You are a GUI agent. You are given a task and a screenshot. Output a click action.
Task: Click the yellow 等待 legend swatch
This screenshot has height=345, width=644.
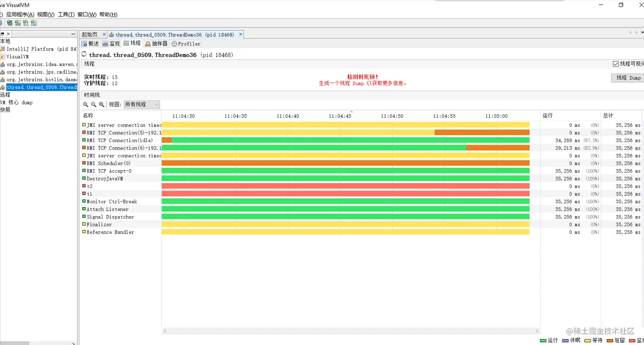point(588,340)
